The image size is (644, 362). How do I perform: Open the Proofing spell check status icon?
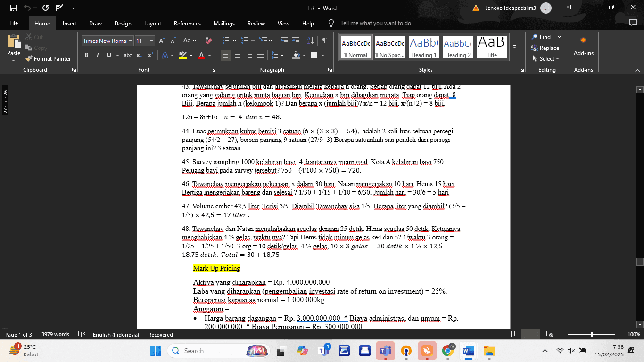click(81, 334)
